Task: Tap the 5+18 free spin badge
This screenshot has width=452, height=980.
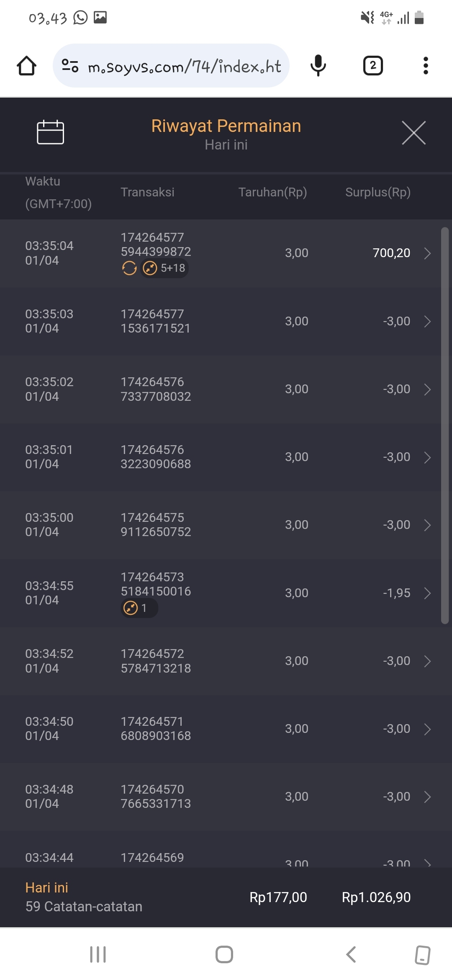Action: (164, 268)
